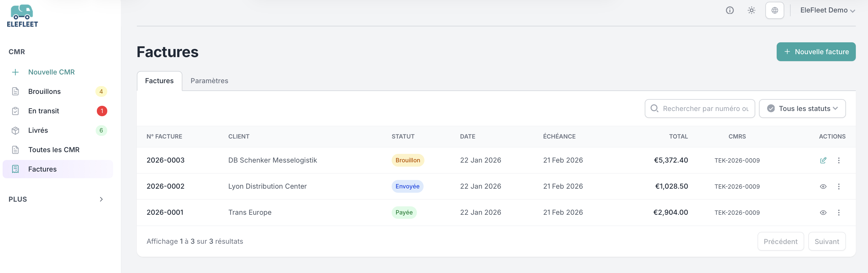This screenshot has width=868, height=273.
Task: Click the Nouvelle facture button
Action: (x=816, y=52)
